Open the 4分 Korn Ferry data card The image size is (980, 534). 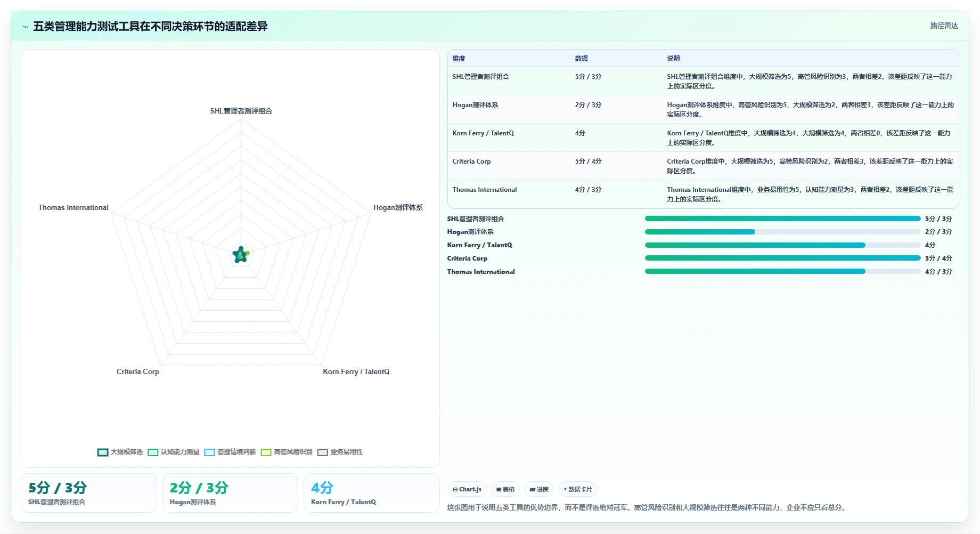click(x=371, y=493)
